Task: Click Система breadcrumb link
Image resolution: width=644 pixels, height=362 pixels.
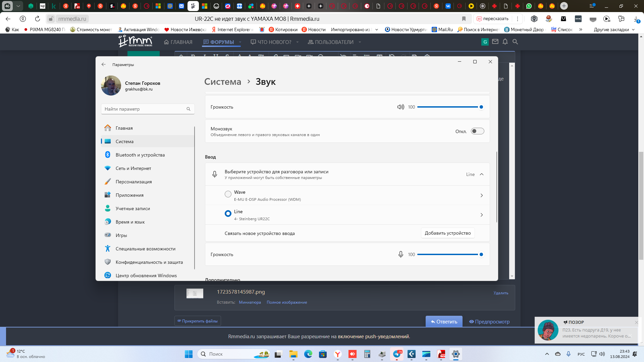Action: point(223,82)
